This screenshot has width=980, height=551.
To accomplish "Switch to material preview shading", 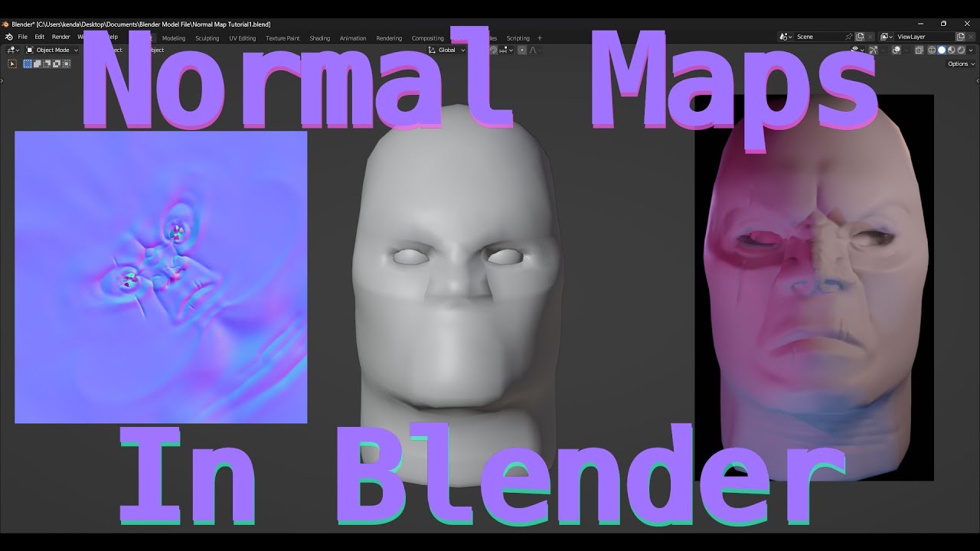I will coord(952,50).
